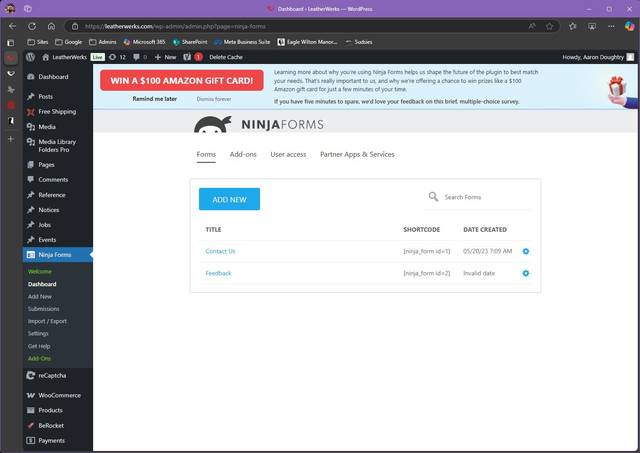The height and width of the screenshot is (453, 640).
Task: Switch to the User access tab
Action: [x=288, y=154]
